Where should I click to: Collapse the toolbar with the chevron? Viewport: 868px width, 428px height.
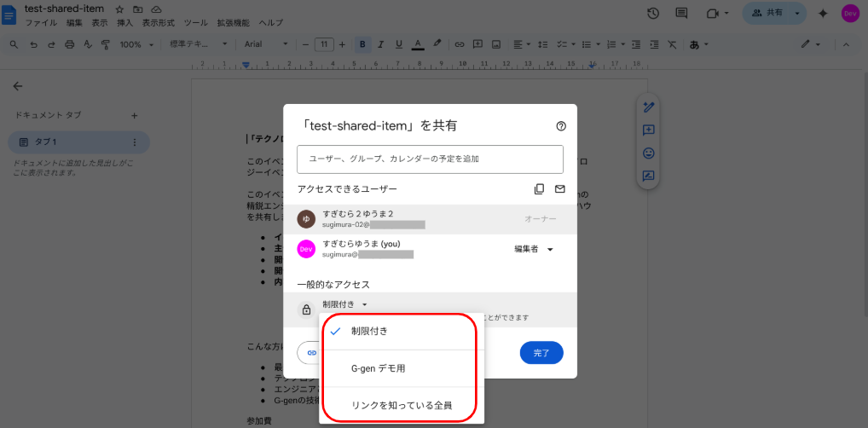coord(846,44)
